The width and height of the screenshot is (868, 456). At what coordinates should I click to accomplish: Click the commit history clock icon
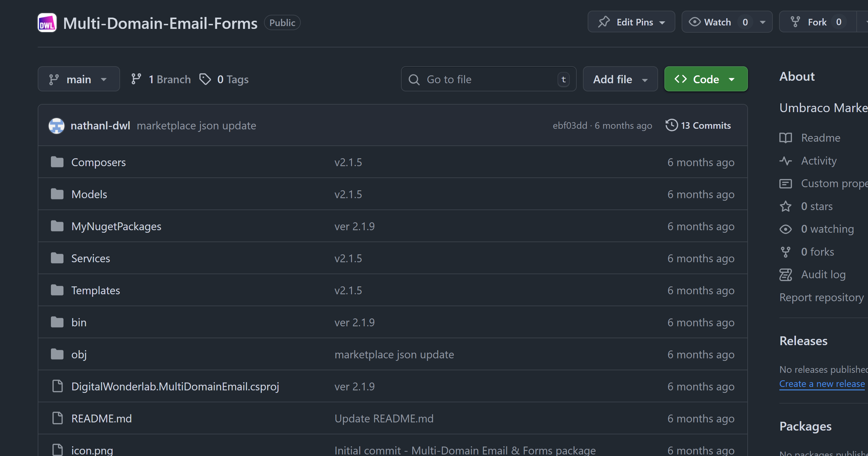(x=671, y=125)
